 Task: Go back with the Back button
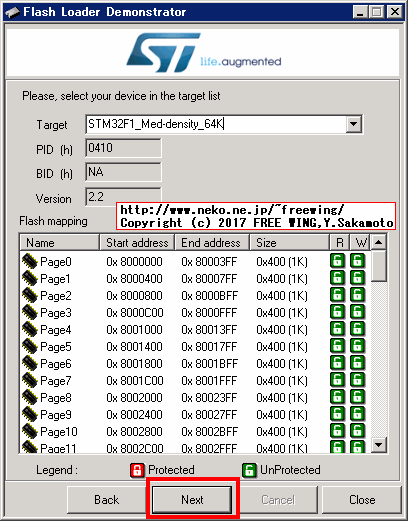point(106,500)
